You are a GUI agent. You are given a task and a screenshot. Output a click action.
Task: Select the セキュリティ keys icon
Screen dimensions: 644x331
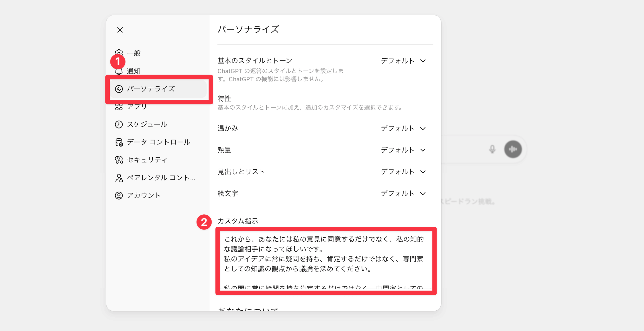pos(119,159)
